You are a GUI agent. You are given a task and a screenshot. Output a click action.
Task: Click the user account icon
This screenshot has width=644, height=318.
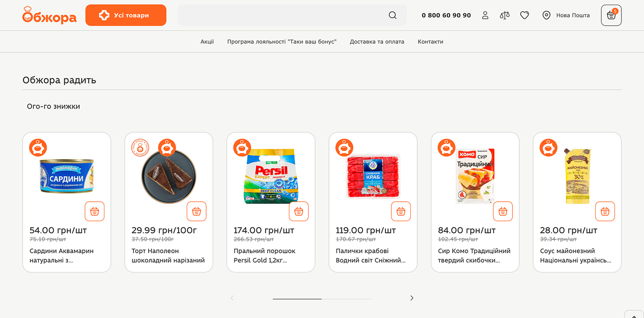(485, 15)
